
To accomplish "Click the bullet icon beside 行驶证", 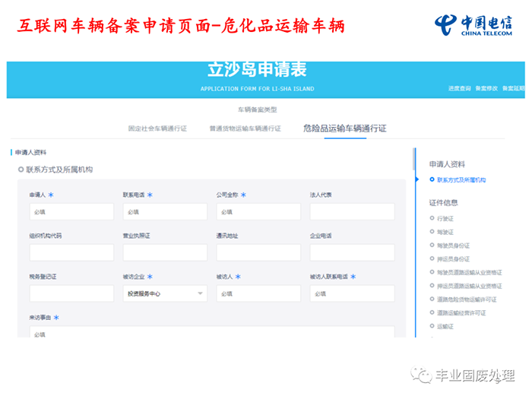I will pyautogui.click(x=432, y=218).
